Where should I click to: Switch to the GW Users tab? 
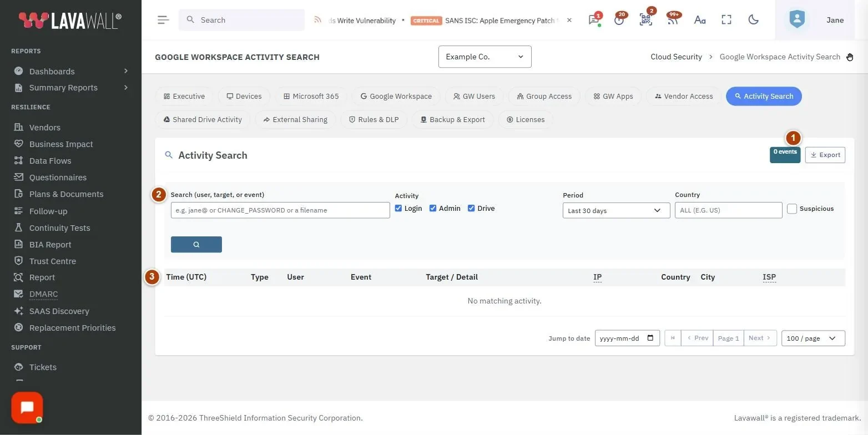tap(474, 96)
